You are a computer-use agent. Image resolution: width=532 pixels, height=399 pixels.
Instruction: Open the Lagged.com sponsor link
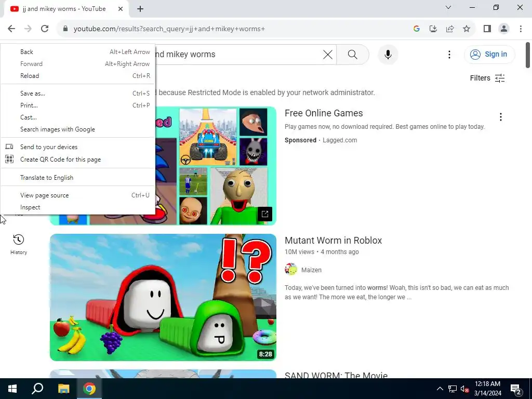[x=340, y=140]
